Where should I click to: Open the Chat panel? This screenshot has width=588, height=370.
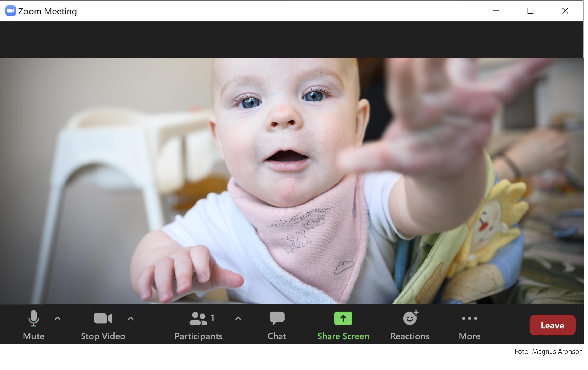[x=277, y=326]
